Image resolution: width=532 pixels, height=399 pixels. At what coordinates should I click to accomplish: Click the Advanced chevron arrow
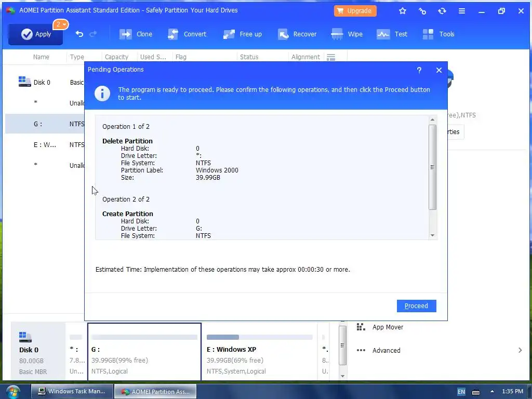(x=520, y=350)
